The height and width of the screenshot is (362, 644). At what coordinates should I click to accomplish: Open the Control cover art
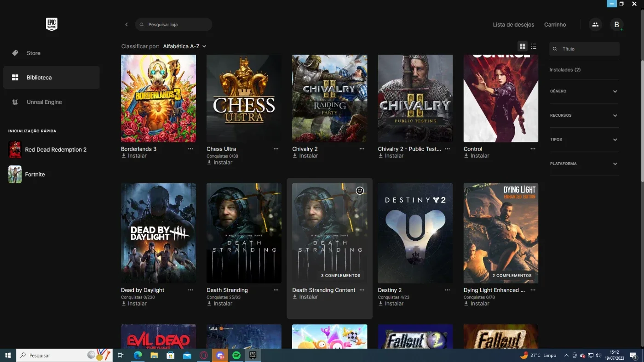pyautogui.click(x=501, y=98)
